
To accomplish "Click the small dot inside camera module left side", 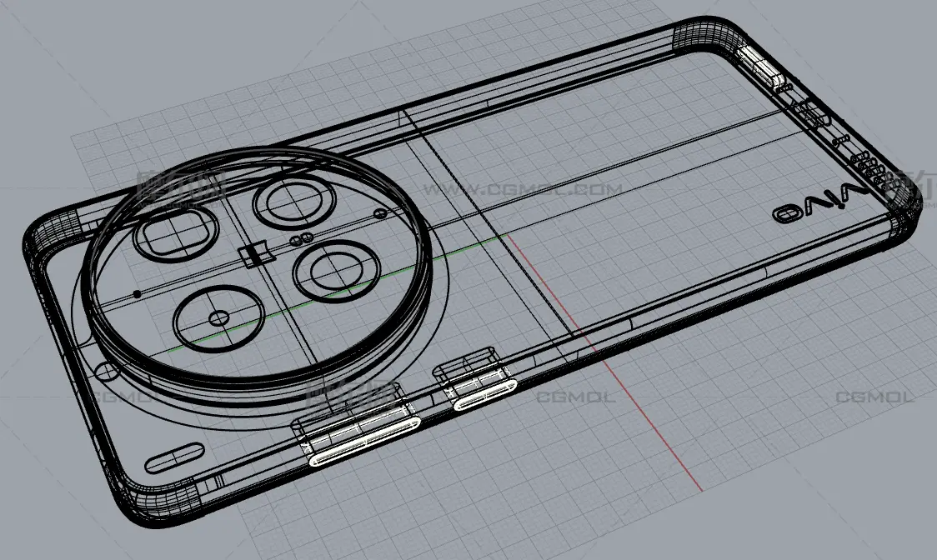I will 136,294.
